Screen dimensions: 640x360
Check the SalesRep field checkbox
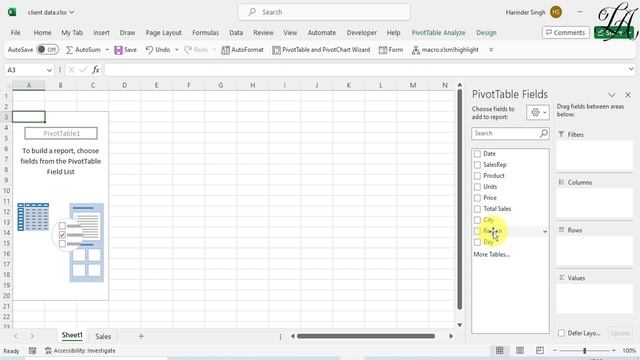(477, 165)
